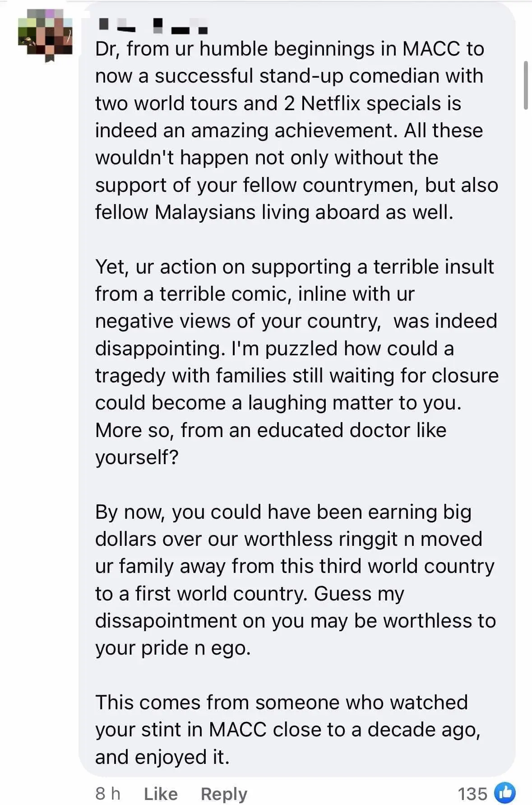Click the paragraph starting 'Dr, from ur humble'
Image resolution: width=532 pixels, height=805 pixels.
pyautogui.click(x=296, y=130)
